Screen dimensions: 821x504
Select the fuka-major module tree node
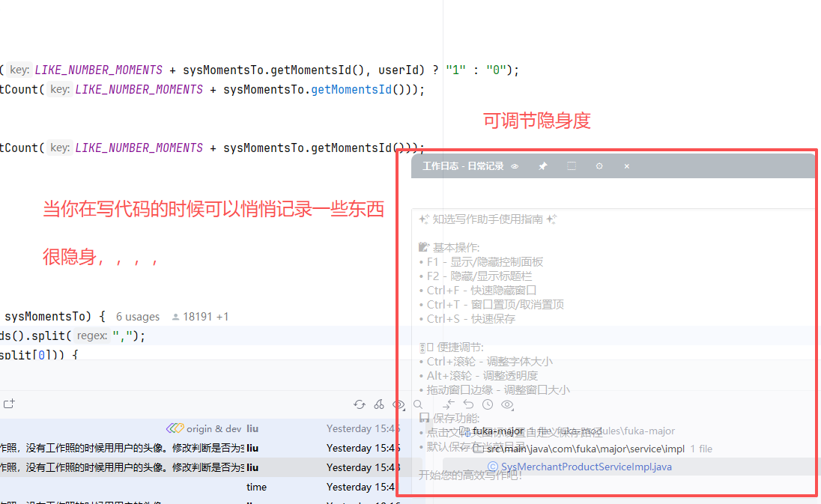pos(498,431)
